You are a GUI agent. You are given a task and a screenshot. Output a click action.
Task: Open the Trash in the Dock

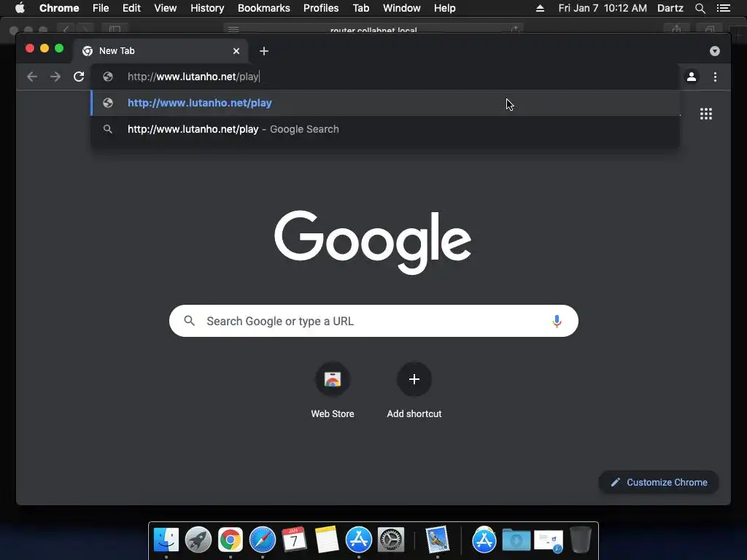pos(581,540)
